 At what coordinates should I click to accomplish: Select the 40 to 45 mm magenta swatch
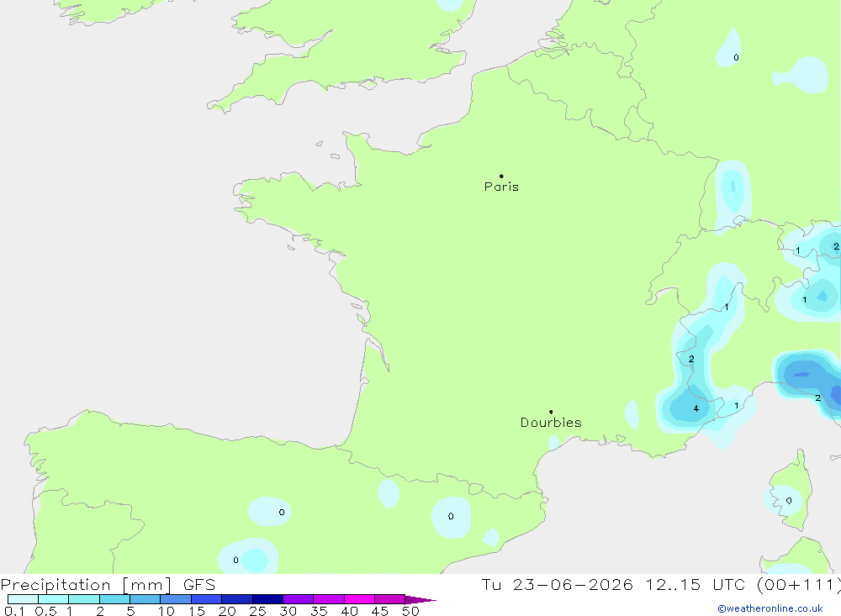(359, 599)
